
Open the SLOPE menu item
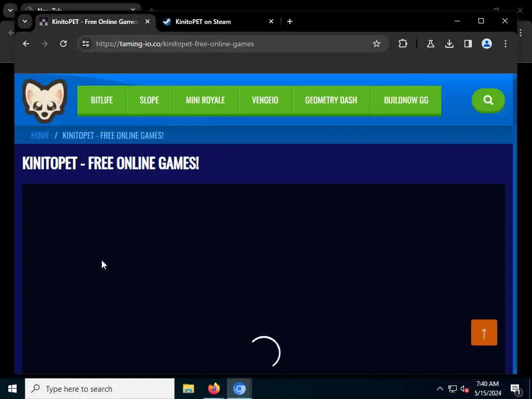pos(149,100)
